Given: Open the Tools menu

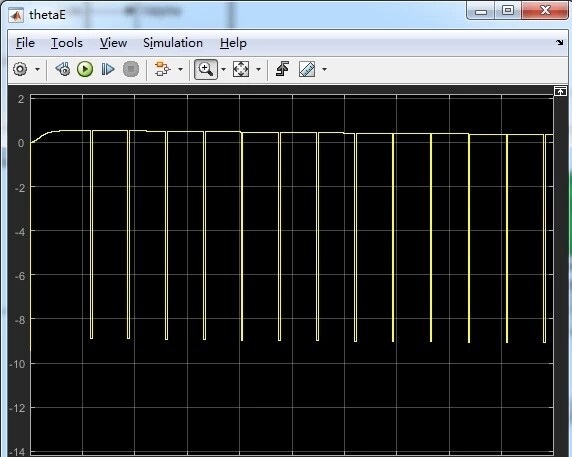Looking at the screenshot, I should click(67, 43).
